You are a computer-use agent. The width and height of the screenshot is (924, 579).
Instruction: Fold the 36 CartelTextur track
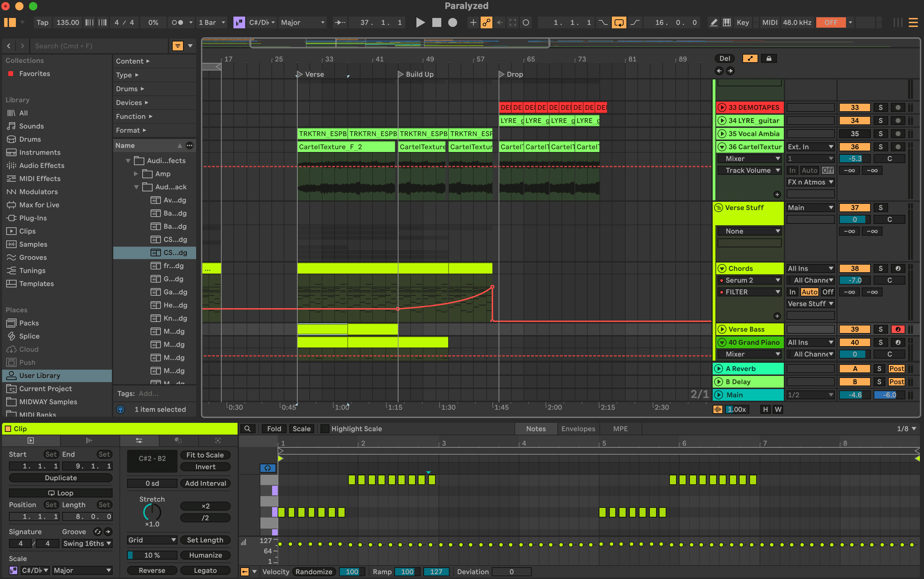coord(722,147)
